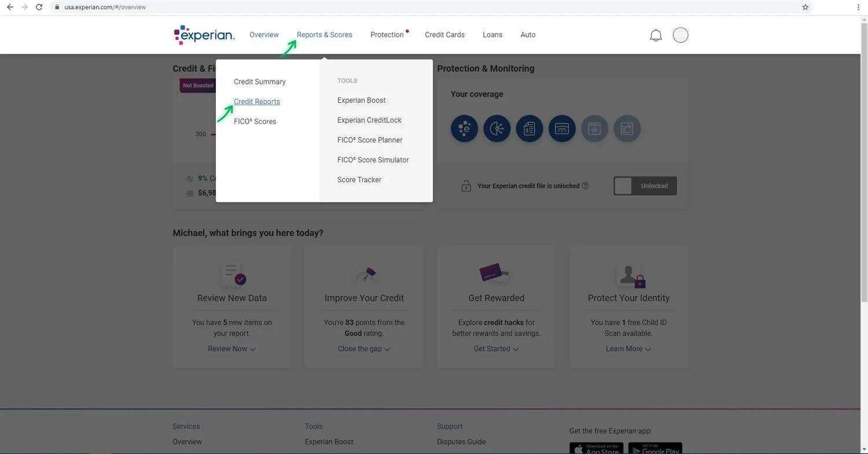Click the question mark help icon
The image size is (868, 454).
[585, 186]
